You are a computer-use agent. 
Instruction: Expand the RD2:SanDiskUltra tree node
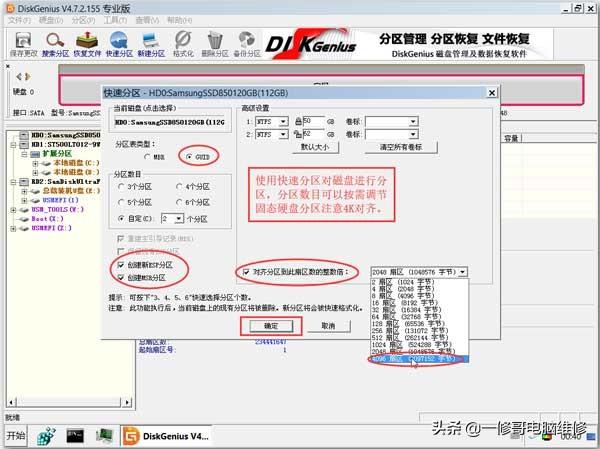[13, 181]
